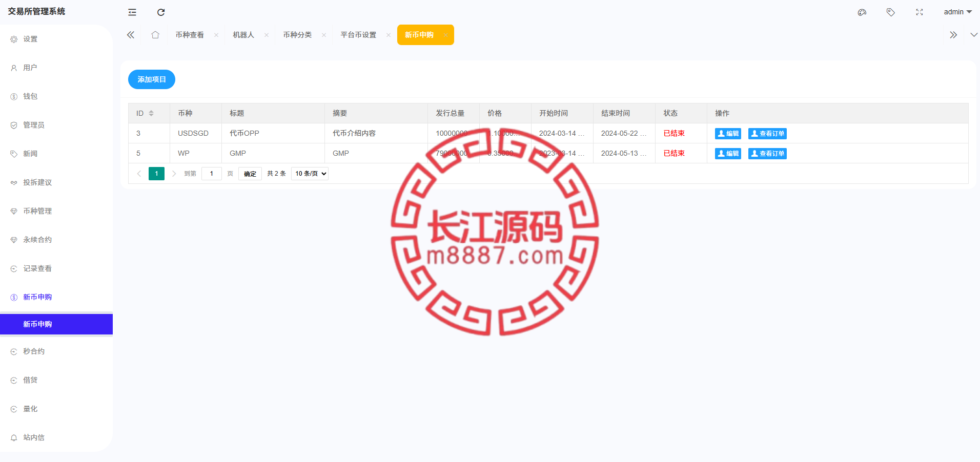Switch to the 币种分类 tab
980x462 pixels.
click(297, 35)
